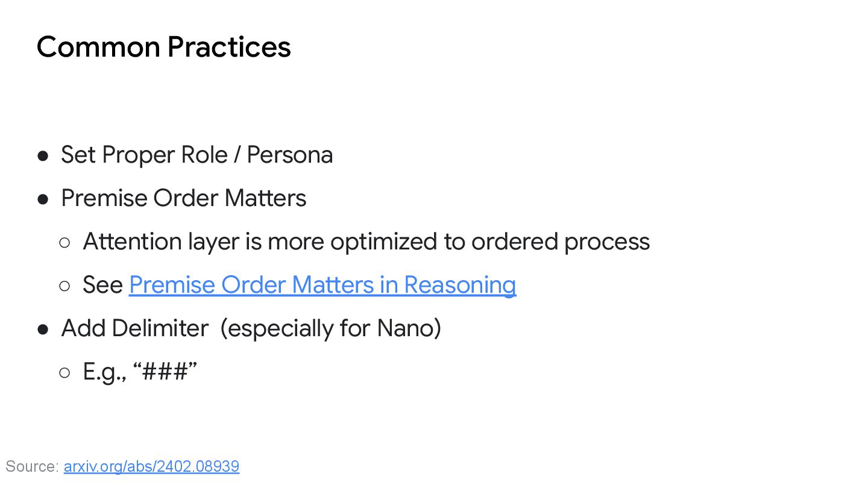Click the words ordered process
Image resolution: width=868 pixels, height=488 pixels.
pyautogui.click(x=561, y=242)
